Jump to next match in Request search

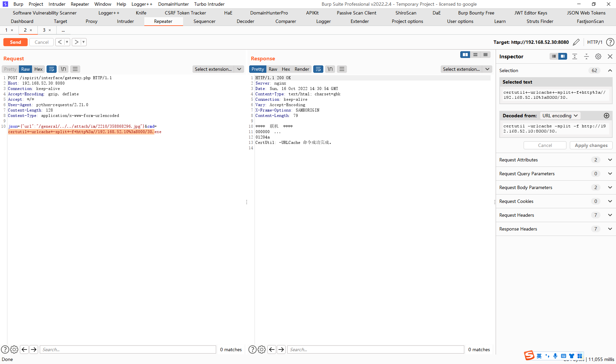(x=34, y=350)
